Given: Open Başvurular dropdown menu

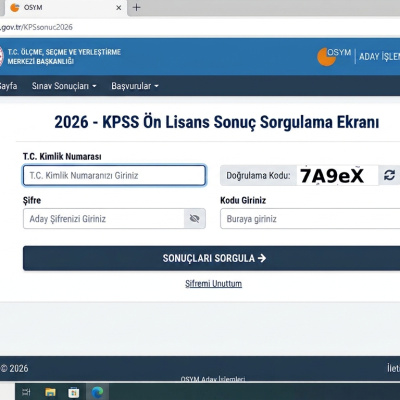Looking at the screenshot, I should pos(135,86).
